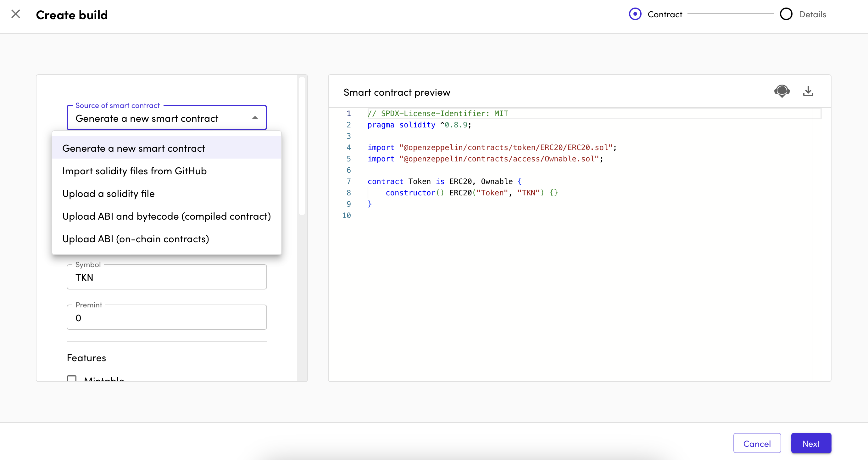Download the smart contract preview
The width and height of the screenshot is (868, 460).
tap(808, 91)
